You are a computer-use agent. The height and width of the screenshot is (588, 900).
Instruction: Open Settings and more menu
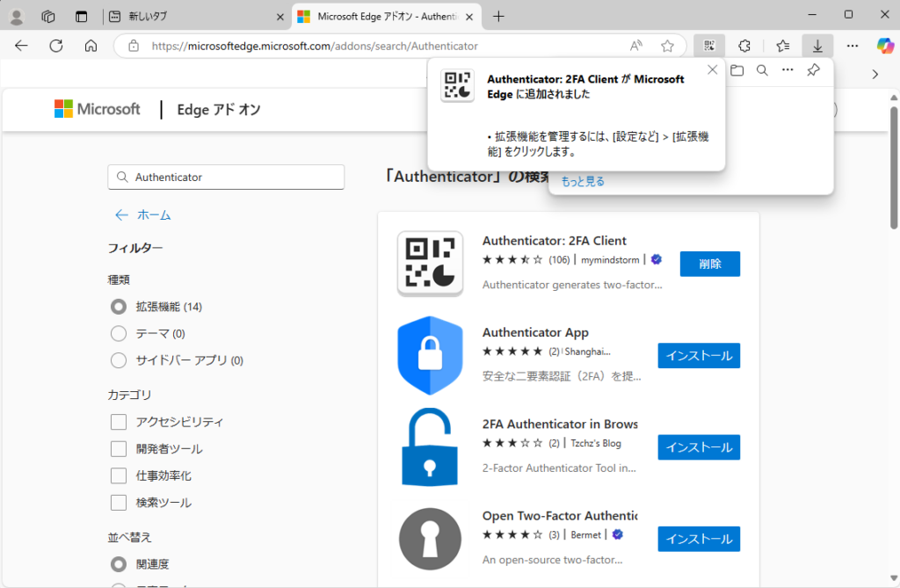pyautogui.click(x=853, y=46)
